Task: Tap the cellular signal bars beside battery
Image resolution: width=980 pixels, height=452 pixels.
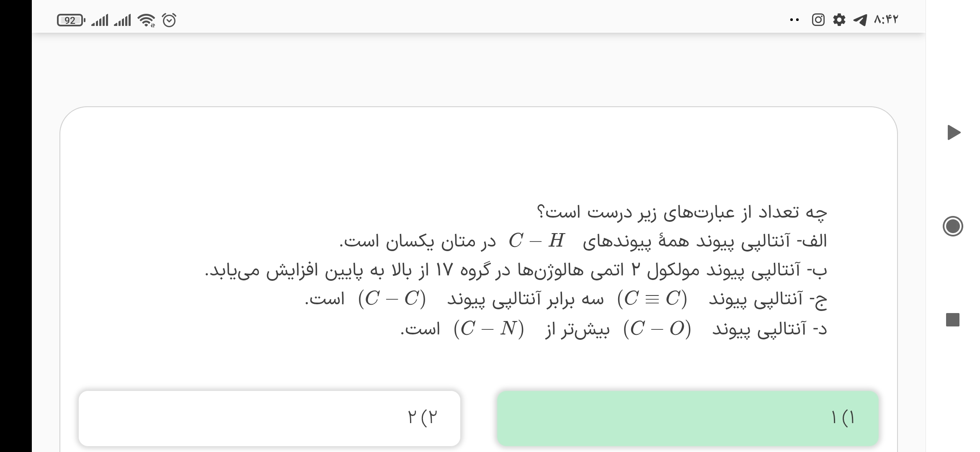Action: (100, 20)
